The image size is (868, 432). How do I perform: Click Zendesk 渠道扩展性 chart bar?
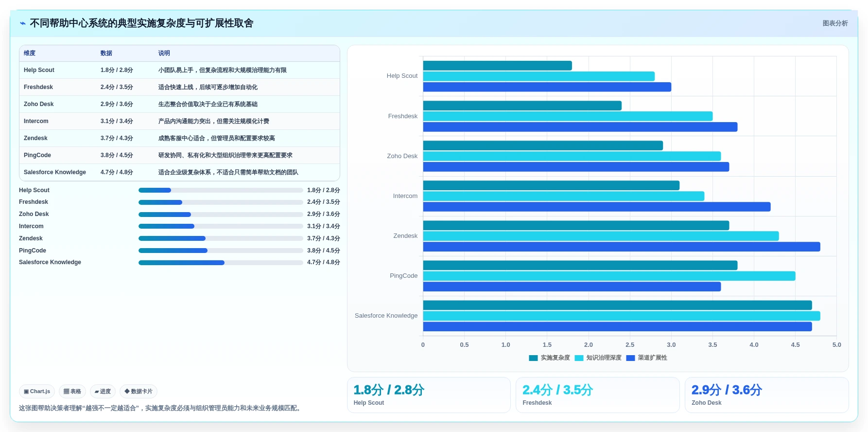(x=622, y=247)
